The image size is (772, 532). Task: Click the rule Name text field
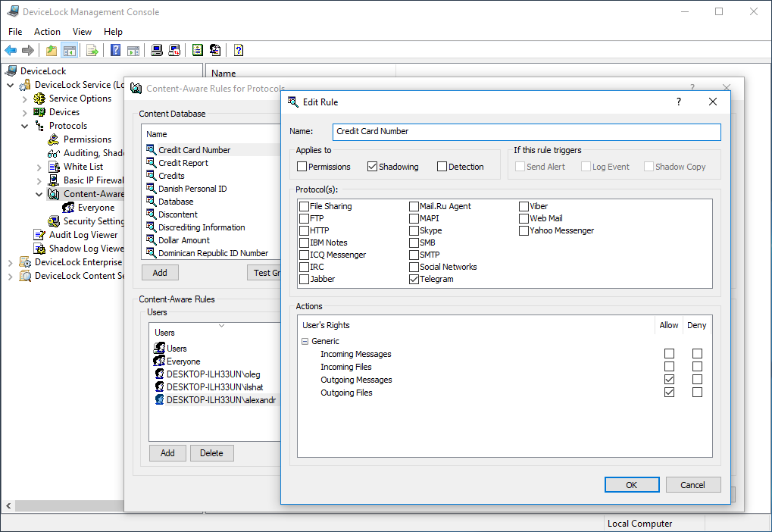pyautogui.click(x=526, y=131)
